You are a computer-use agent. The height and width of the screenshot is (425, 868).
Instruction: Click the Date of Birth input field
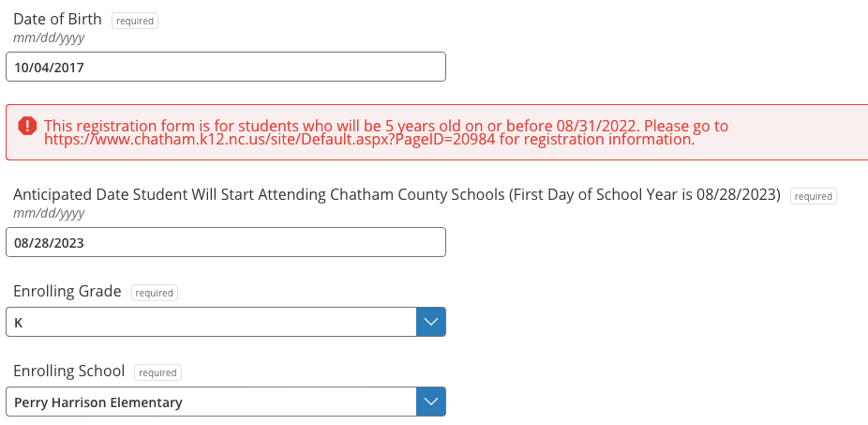(x=225, y=67)
